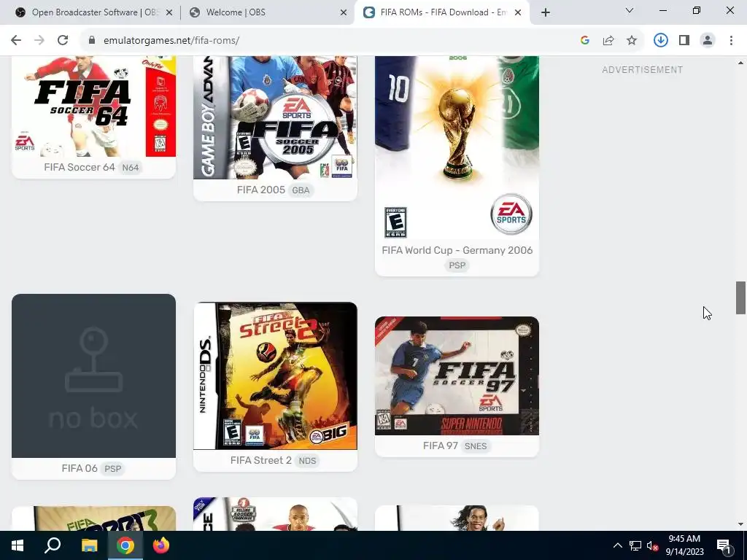Open the Windows Start menu

click(x=18, y=545)
